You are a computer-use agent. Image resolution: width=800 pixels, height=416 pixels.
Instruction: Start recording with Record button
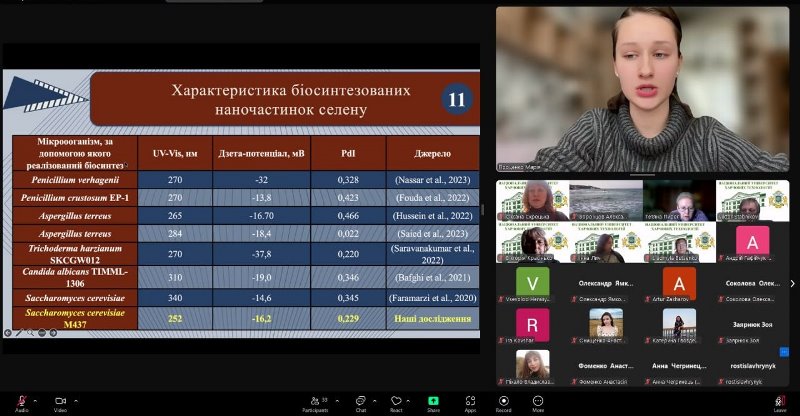504,403
